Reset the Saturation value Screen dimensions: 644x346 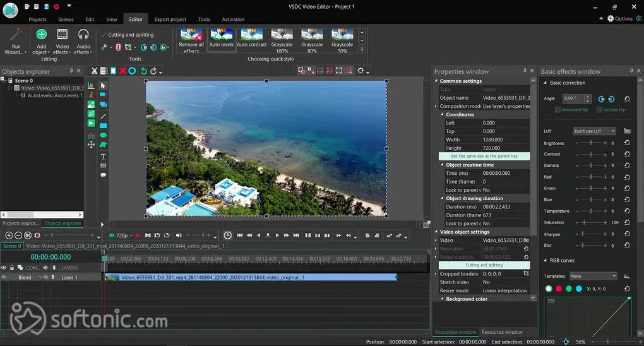(x=627, y=222)
